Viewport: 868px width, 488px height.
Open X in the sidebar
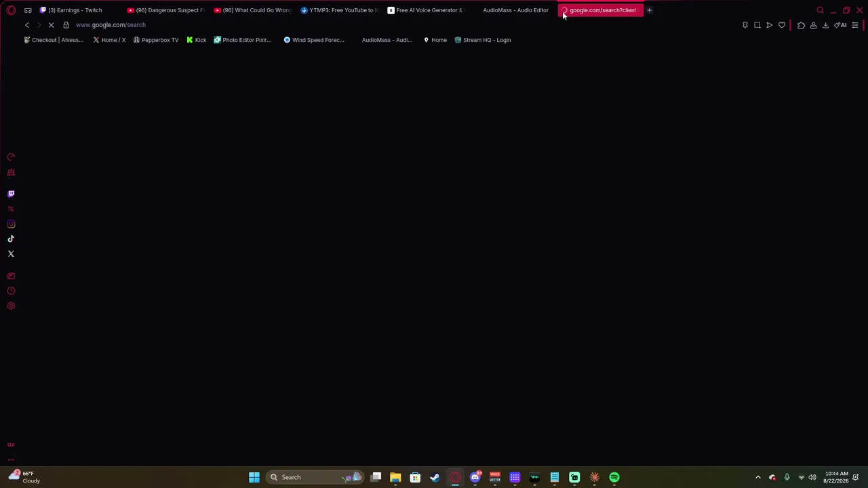[x=11, y=253]
